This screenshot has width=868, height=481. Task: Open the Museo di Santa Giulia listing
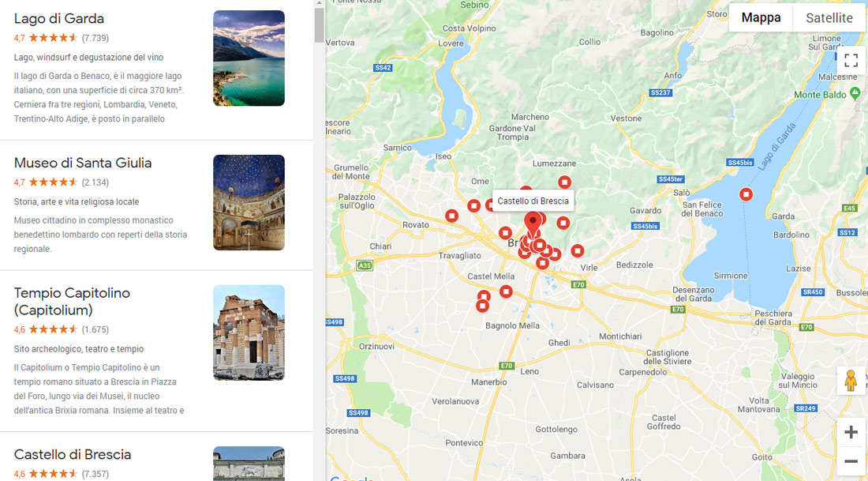[83, 163]
